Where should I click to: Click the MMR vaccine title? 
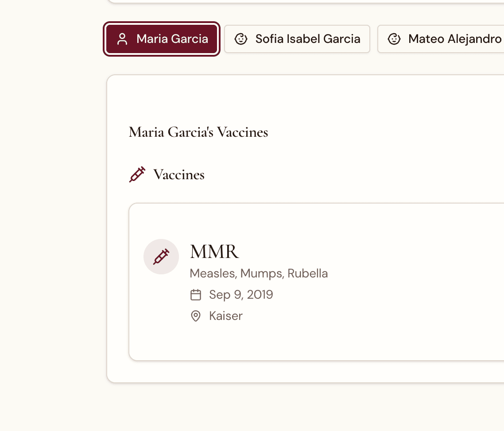214,251
